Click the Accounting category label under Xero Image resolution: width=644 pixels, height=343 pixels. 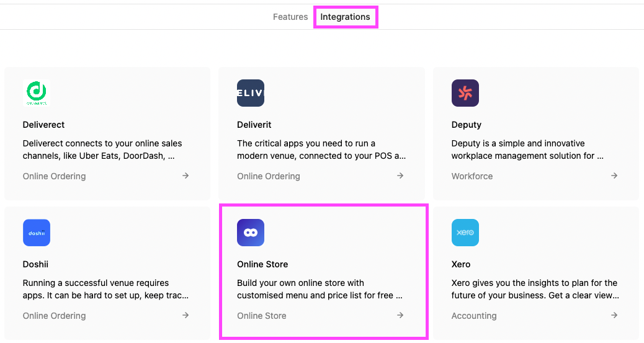(474, 316)
